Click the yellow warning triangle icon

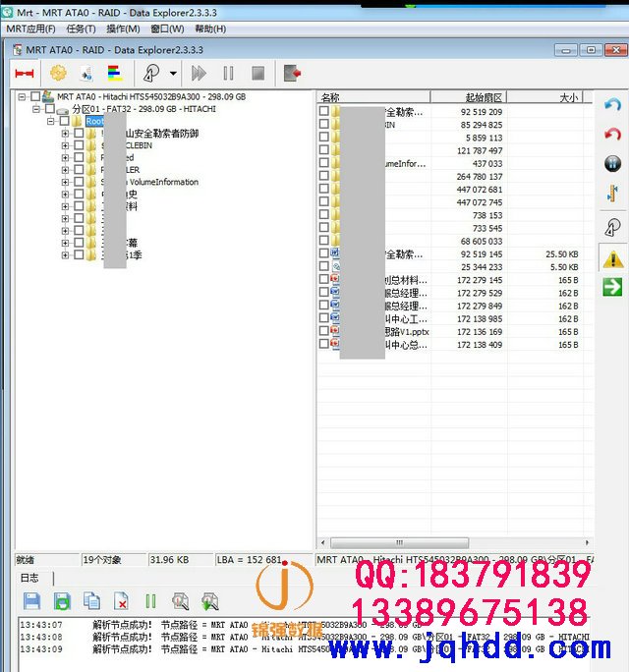click(x=612, y=259)
